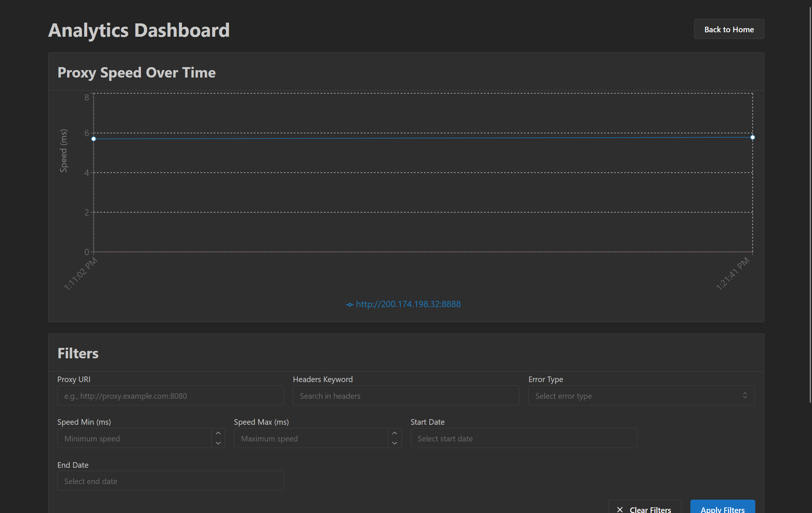Click the last chart data point
This screenshot has height=513, width=812.
coord(752,137)
